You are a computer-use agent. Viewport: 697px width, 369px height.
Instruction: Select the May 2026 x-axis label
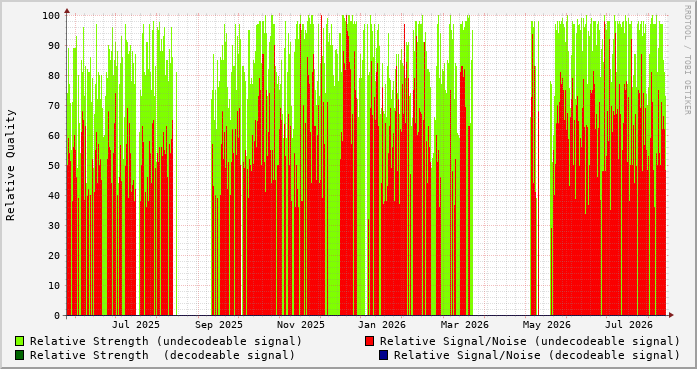click(x=547, y=325)
